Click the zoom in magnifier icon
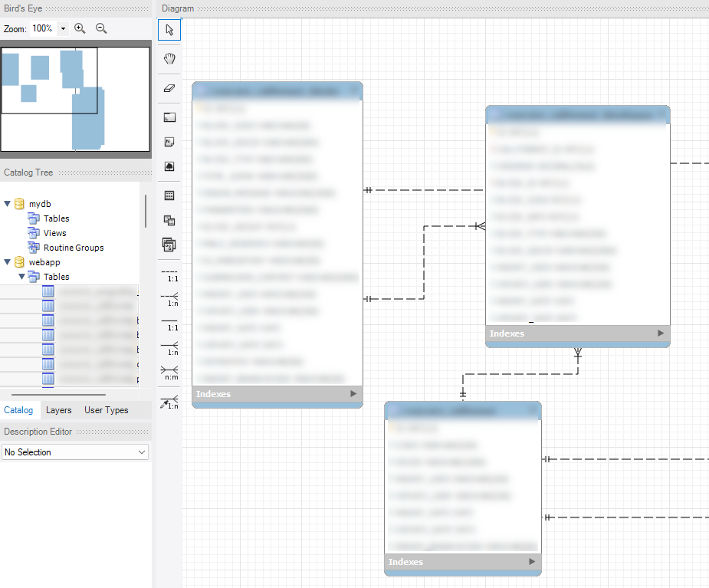 [x=80, y=28]
